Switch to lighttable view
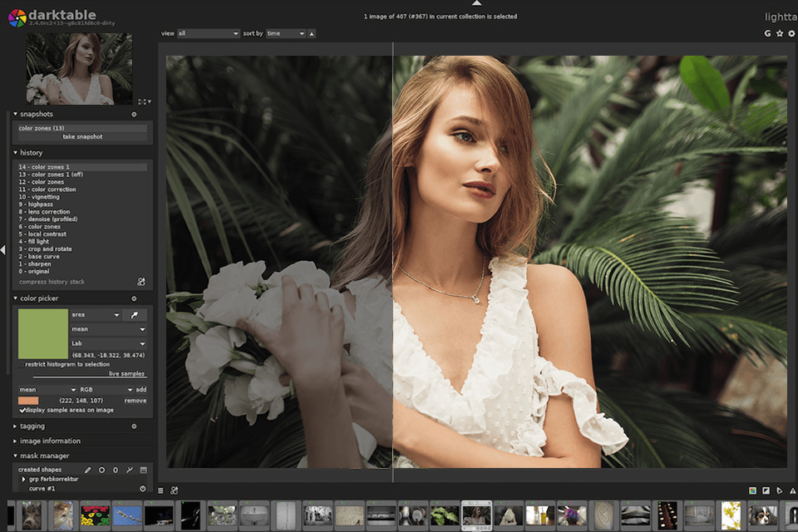 (x=781, y=17)
